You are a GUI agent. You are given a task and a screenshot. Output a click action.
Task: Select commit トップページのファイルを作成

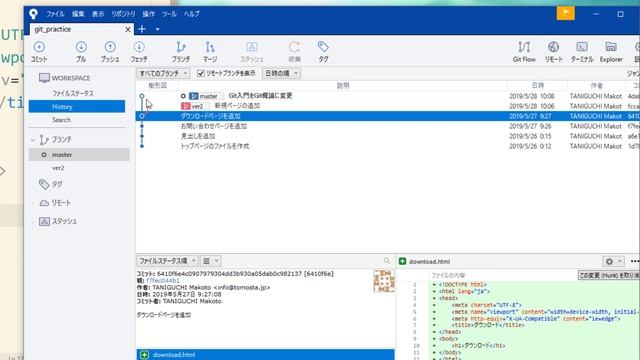coord(215,146)
